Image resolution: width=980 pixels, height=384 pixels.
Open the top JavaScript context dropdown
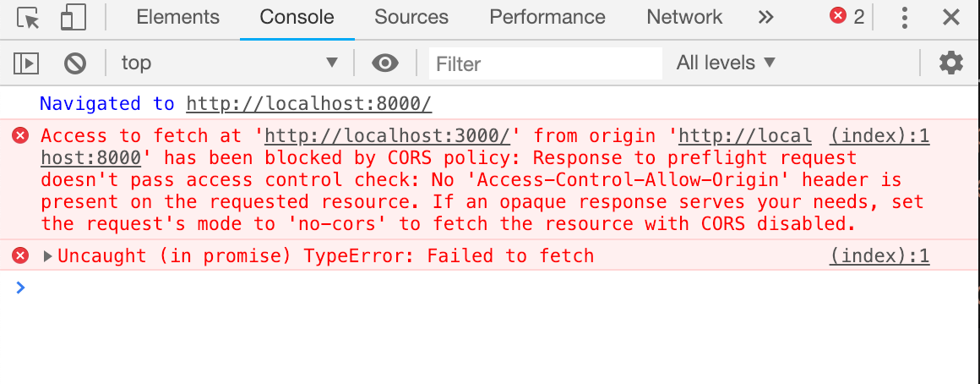[230, 63]
